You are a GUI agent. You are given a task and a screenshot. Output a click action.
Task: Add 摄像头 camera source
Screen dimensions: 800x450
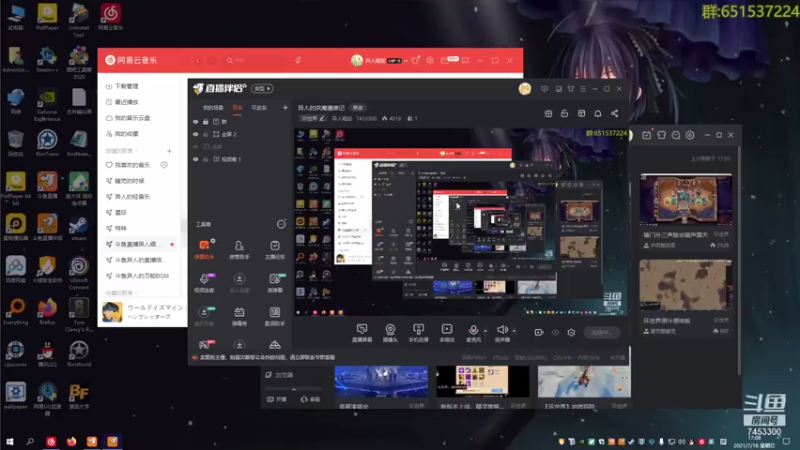point(390,333)
